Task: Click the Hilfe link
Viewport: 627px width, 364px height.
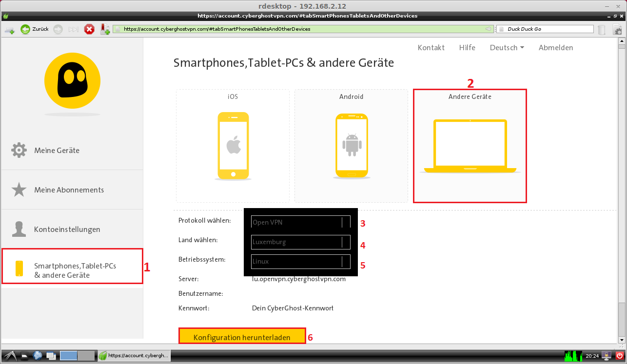Action: [x=467, y=47]
